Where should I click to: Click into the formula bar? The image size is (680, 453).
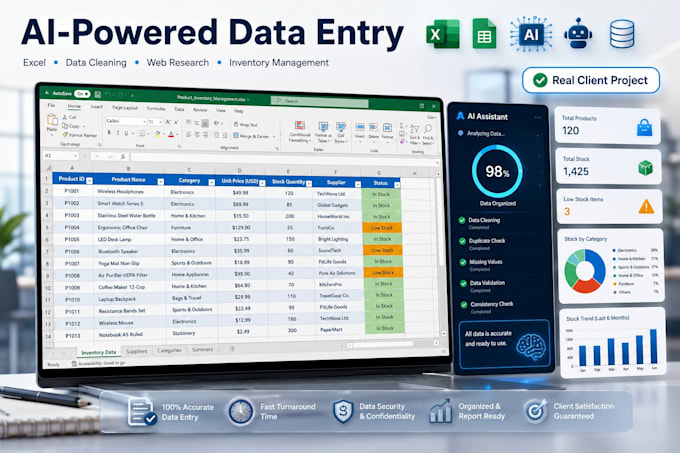point(284,158)
